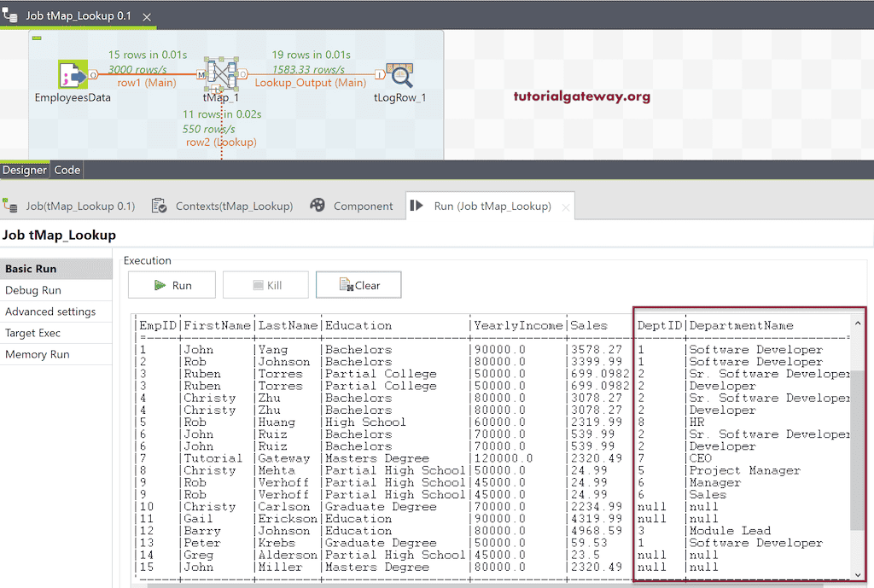The image size is (874, 588).
Task: Switch to the Code tab
Action: [x=67, y=170]
